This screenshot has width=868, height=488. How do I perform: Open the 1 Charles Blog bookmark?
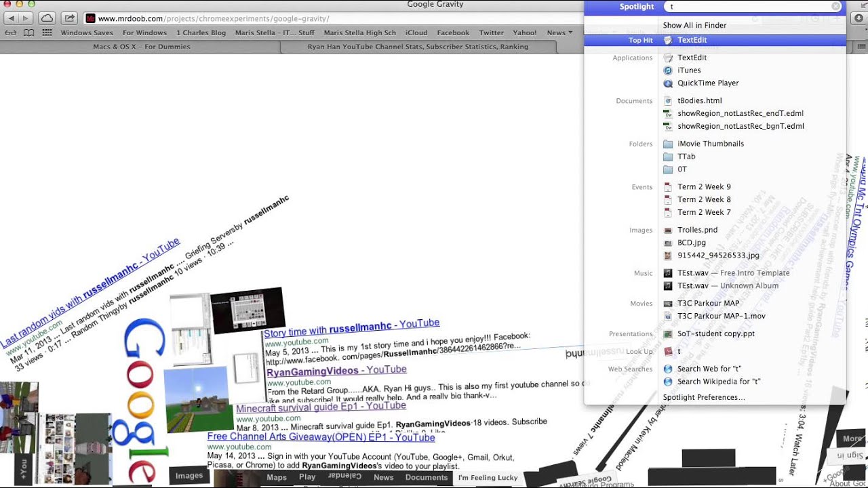pos(201,33)
